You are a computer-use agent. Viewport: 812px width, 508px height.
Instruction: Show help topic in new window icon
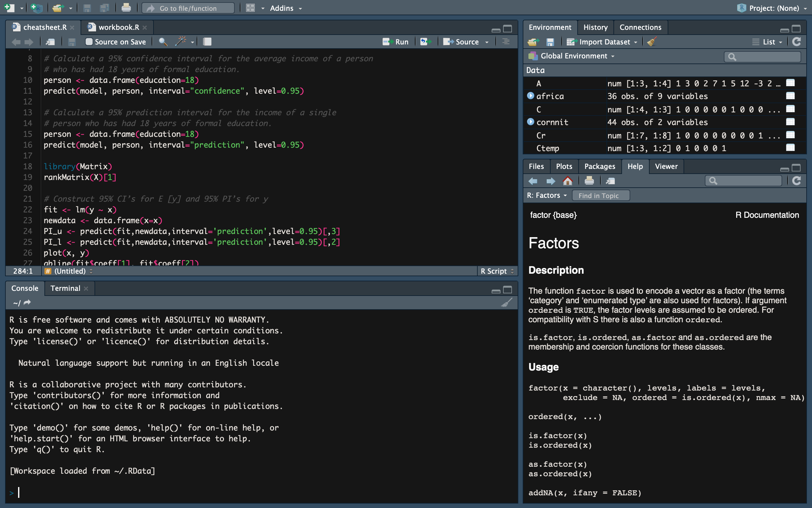610,181
